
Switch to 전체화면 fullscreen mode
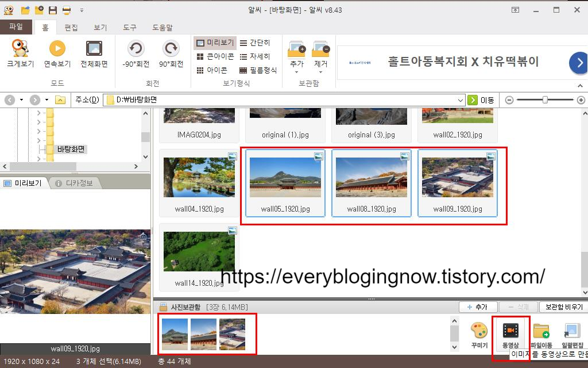click(94, 53)
